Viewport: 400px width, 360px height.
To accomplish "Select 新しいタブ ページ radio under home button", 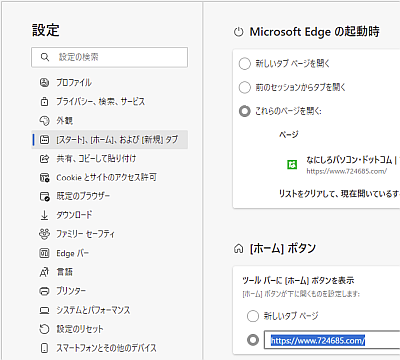I will [x=253, y=316].
